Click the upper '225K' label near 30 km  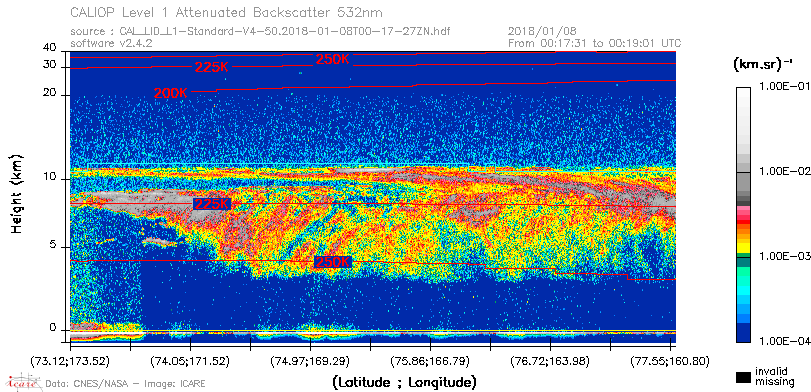(x=211, y=67)
